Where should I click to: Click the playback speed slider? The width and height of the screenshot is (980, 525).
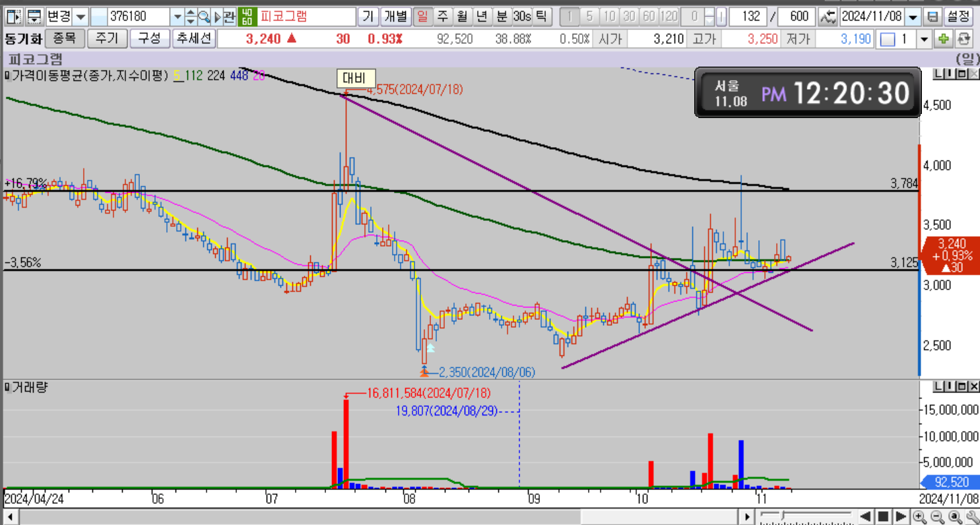805,515
